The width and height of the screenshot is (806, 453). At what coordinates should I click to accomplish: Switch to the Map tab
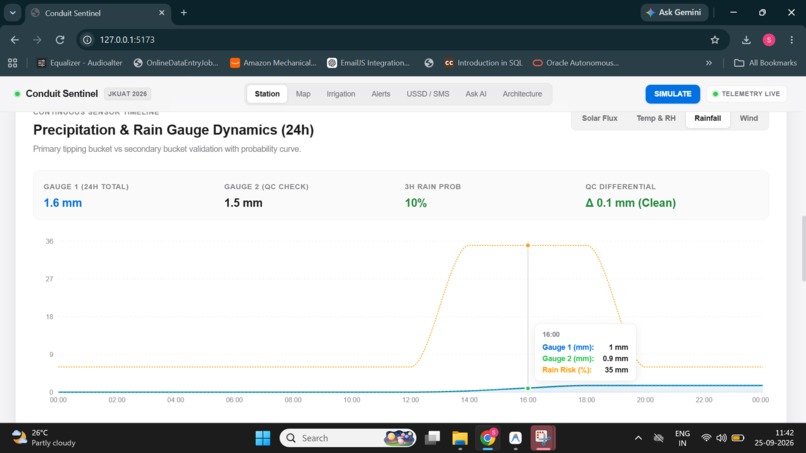pyautogui.click(x=303, y=94)
